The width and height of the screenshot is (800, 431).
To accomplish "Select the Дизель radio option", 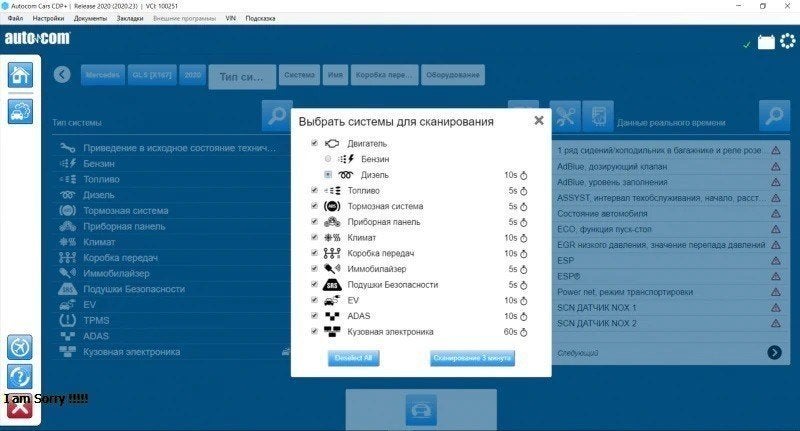I will 328,174.
